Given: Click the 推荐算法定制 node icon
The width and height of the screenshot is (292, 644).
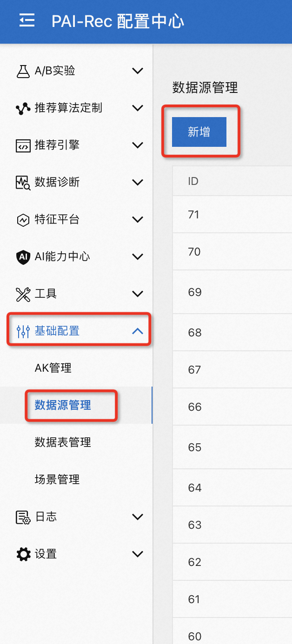Looking at the screenshot, I should pyautogui.click(x=23, y=108).
